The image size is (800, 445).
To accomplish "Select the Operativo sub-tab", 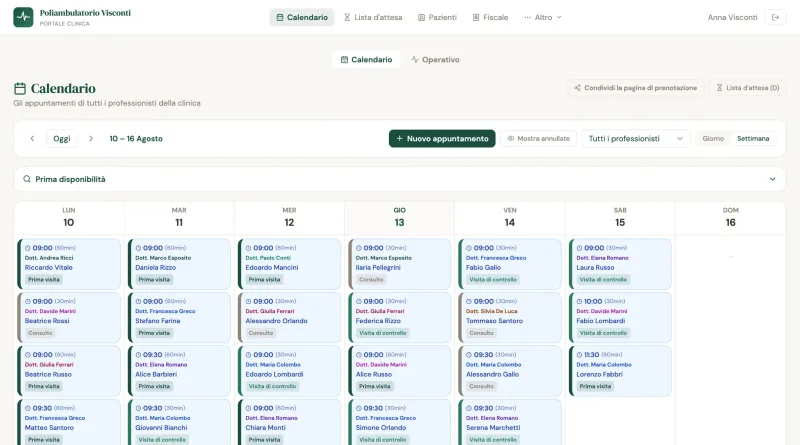I will [x=435, y=60].
